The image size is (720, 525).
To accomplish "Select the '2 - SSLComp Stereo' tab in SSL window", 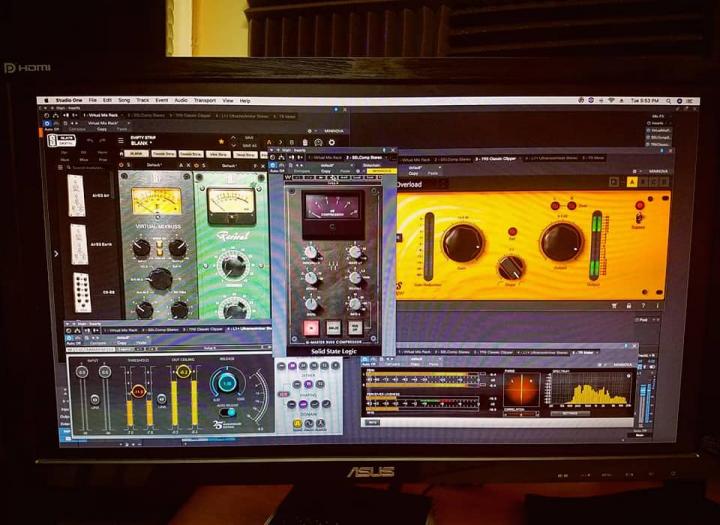I will (364, 157).
